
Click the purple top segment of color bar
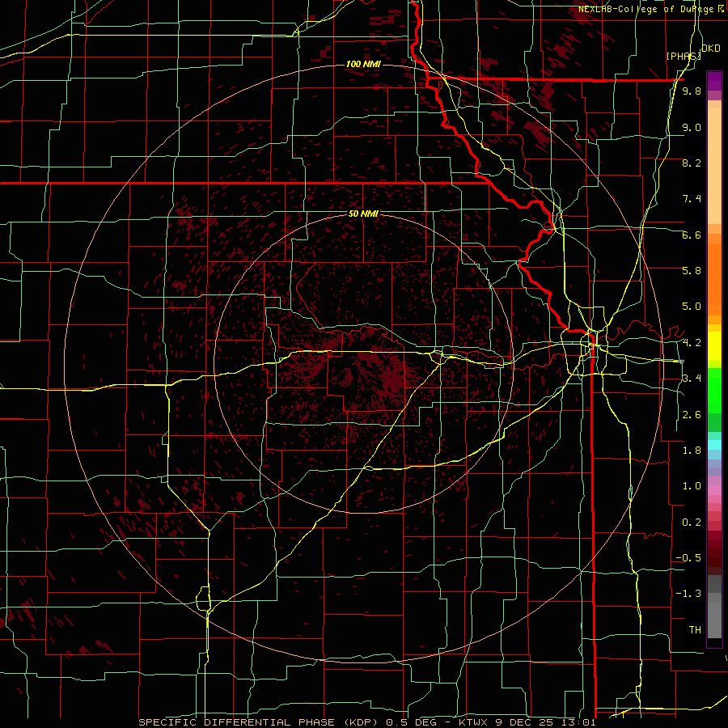coord(714,81)
